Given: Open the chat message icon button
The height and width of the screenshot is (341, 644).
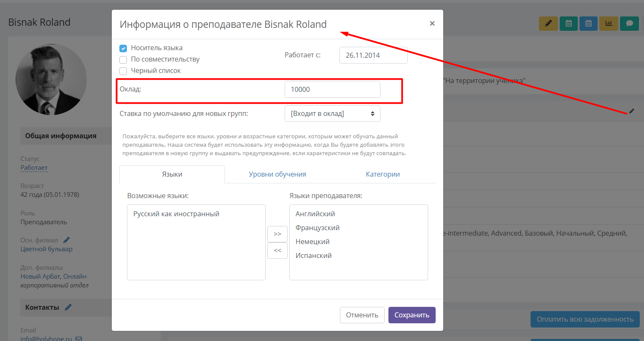Looking at the screenshot, I should (629, 23).
